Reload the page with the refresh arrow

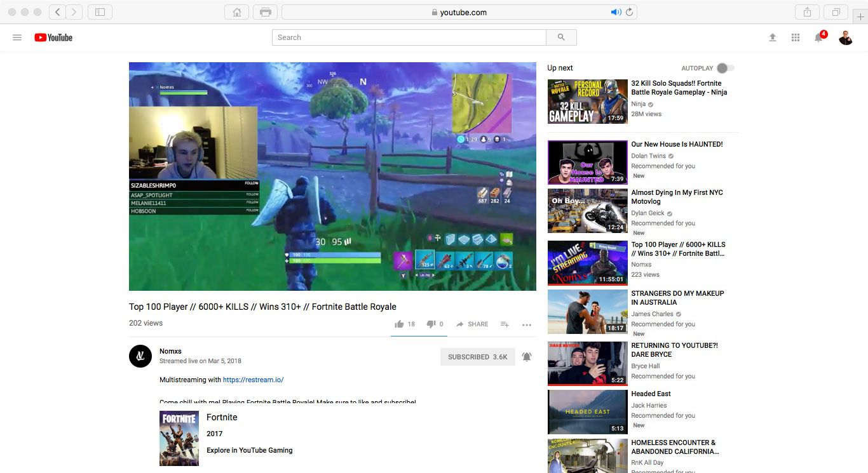pyautogui.click(x=629, y=12)
